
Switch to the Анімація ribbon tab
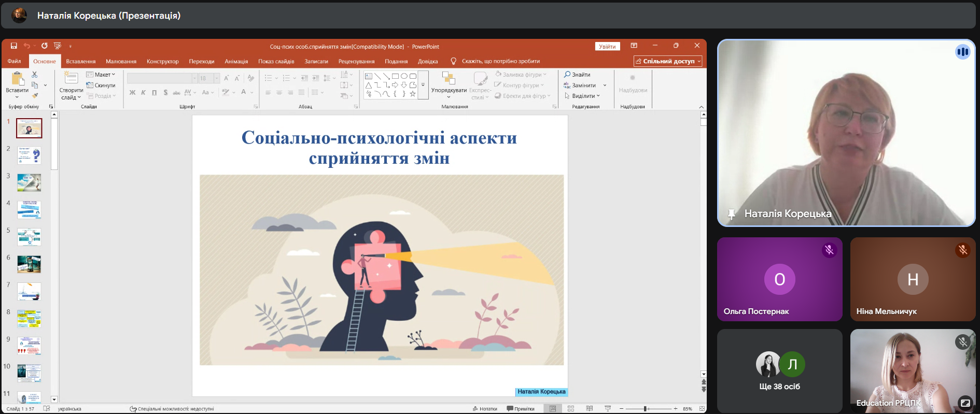coord(236,61)
